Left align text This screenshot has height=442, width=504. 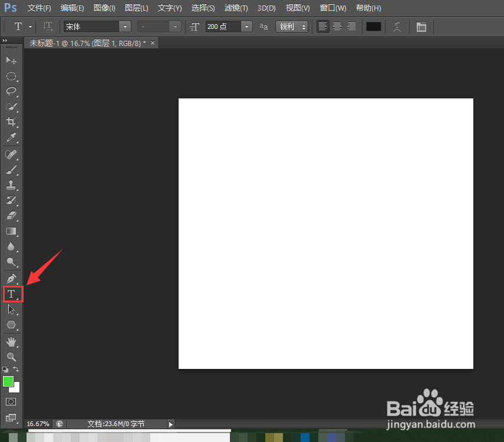[322, 27]
